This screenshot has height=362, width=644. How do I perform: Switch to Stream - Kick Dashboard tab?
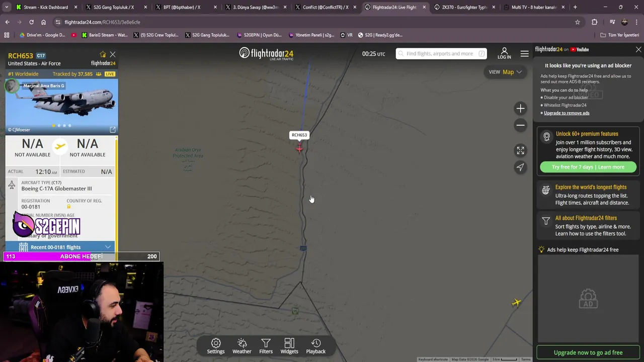click(45, 7)
